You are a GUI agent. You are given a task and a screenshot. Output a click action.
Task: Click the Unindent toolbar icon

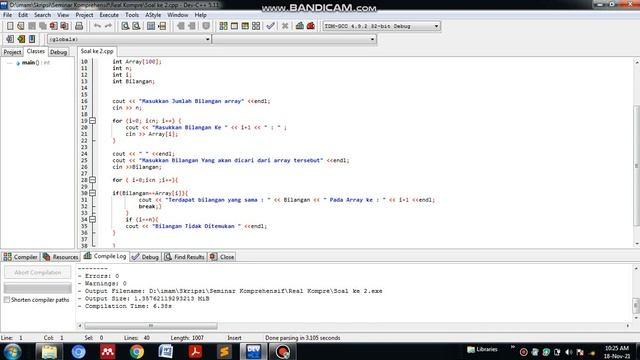pyautogui.click(x=191, y=26)
